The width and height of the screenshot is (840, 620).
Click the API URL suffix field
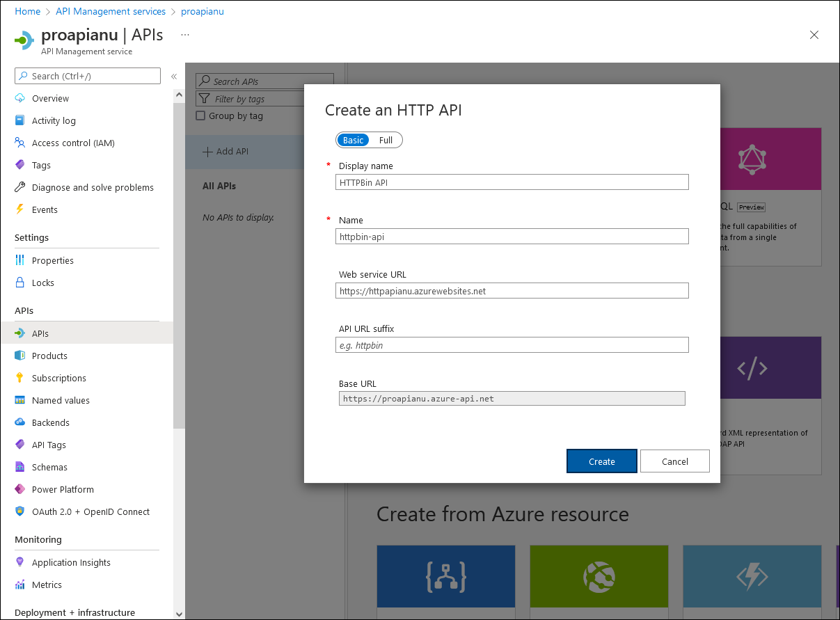[x=512, y=344]
